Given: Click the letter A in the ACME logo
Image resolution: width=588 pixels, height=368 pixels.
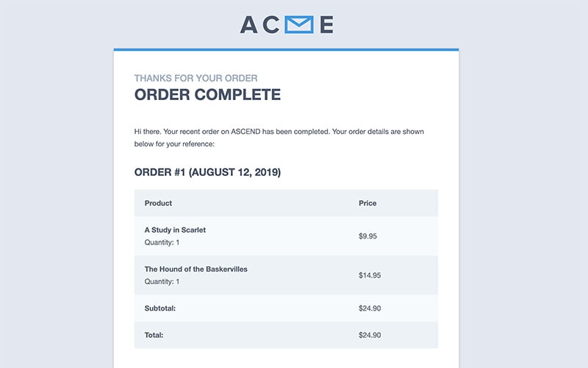Looking at the screenshot, I should (x=249, y=24).
